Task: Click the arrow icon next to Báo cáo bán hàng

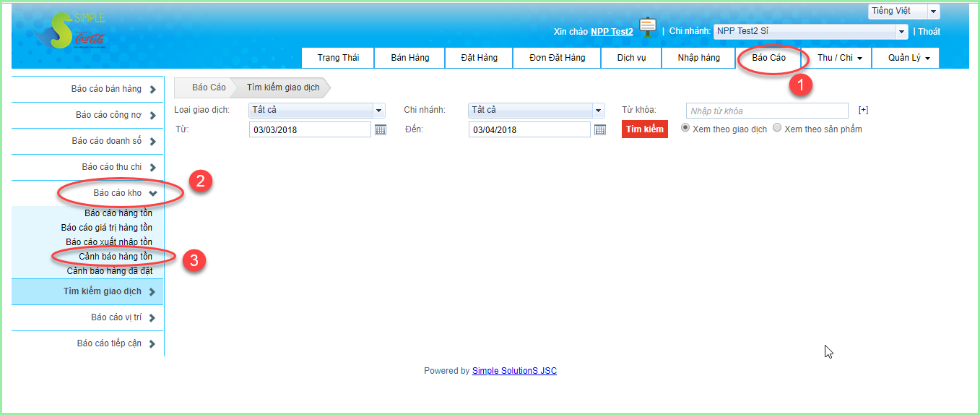Action: pos(152,90)
